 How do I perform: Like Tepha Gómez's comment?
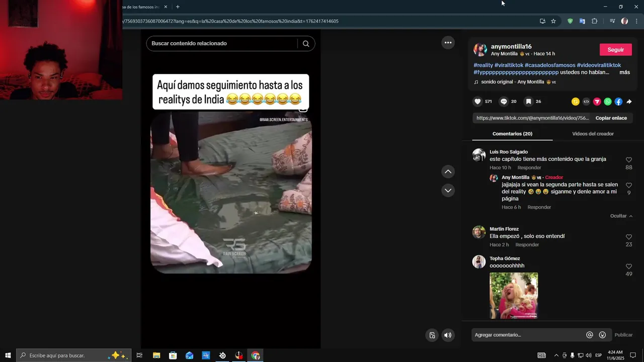[628, 266]
